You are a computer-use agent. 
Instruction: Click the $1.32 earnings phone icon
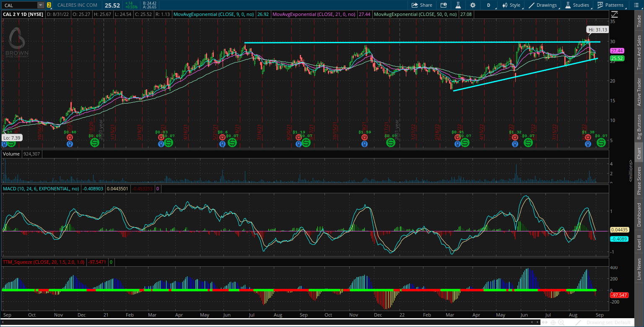tap(515, 137)
